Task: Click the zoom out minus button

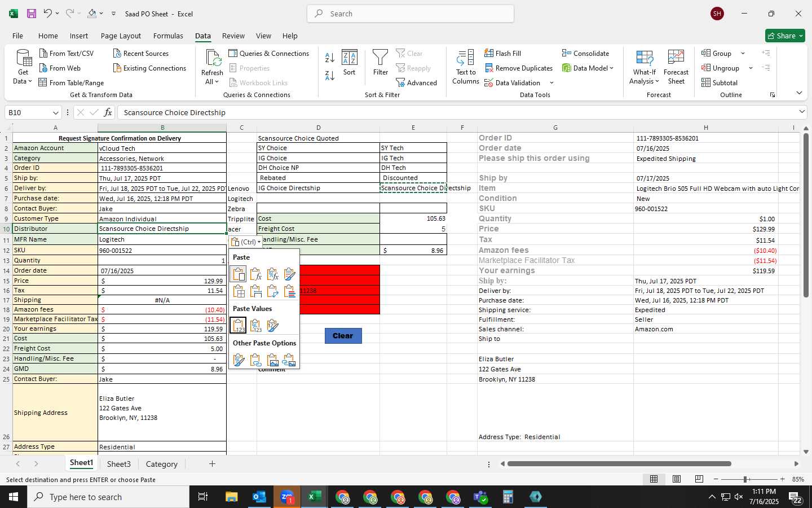Action: pyautogui.click(x=716, y=479)
